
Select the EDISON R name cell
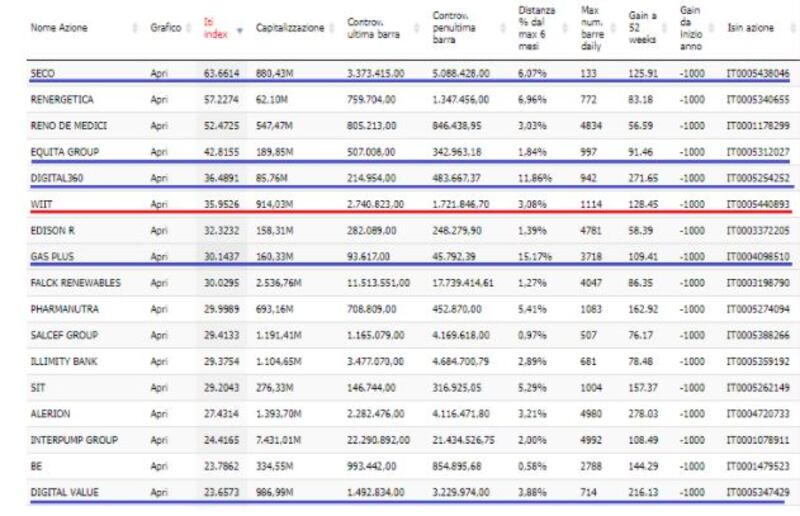pyautogui.click(x=52, y=231)
